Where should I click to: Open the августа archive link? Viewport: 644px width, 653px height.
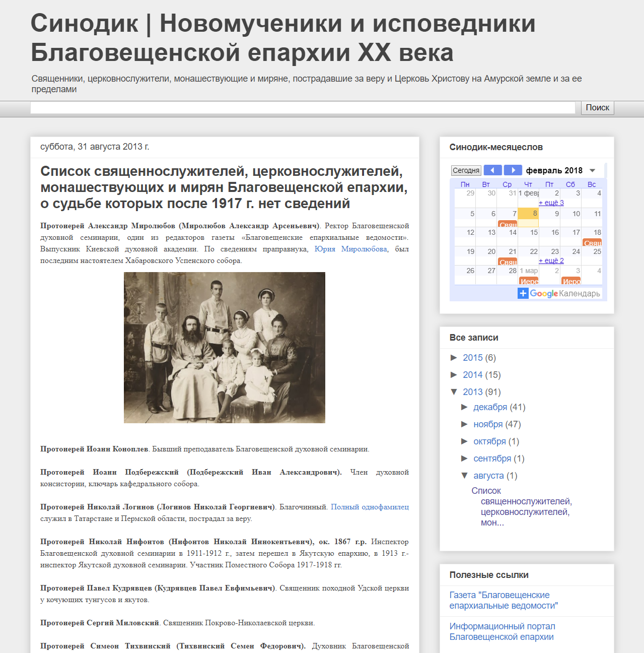(x=488, y=476)
